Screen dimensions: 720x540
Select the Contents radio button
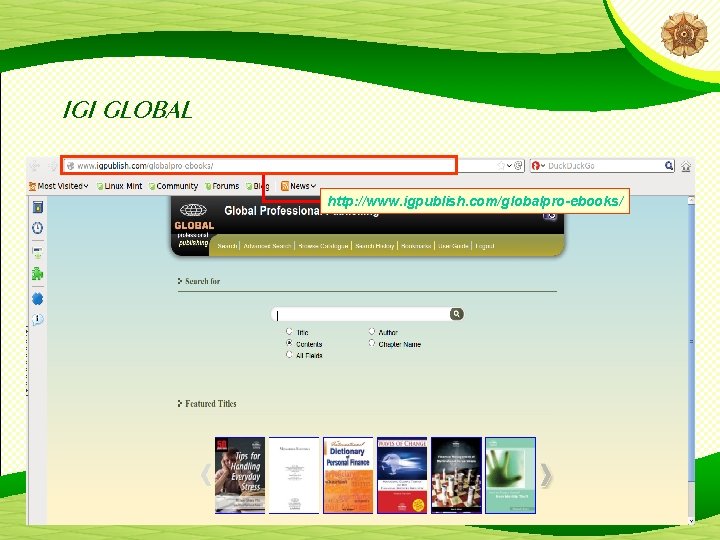[x=289, y=343]
